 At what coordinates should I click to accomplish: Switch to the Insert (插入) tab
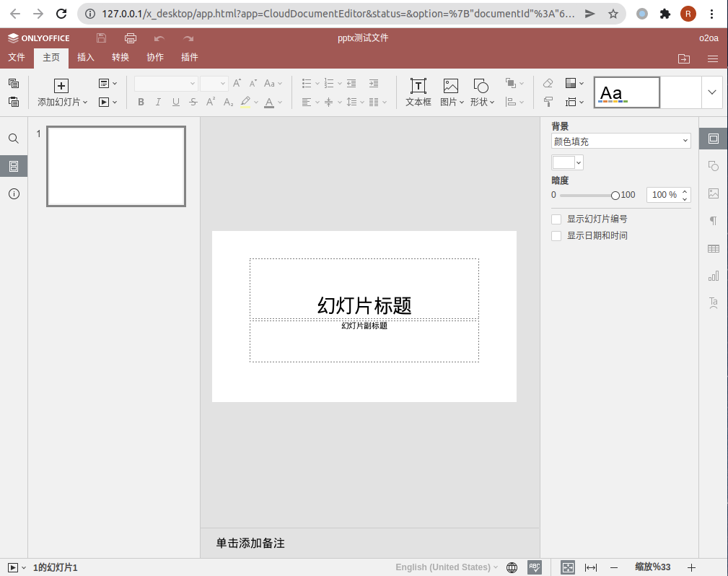click(86, 58)
